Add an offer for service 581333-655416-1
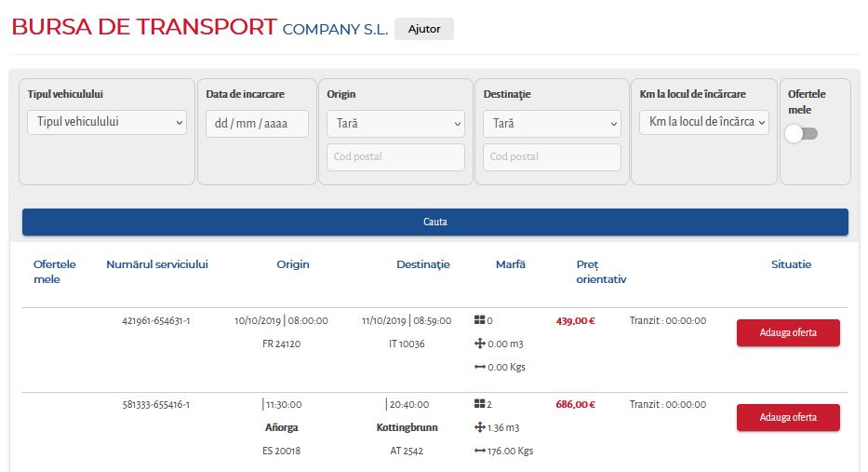The width and height of the screenshot is (868, 472). click(x=788, y=417)
